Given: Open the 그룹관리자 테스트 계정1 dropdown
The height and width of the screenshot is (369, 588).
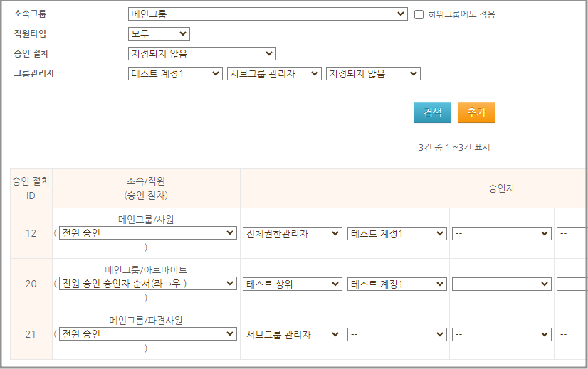Looking at the screenshot, I should [x=175, y=74].
